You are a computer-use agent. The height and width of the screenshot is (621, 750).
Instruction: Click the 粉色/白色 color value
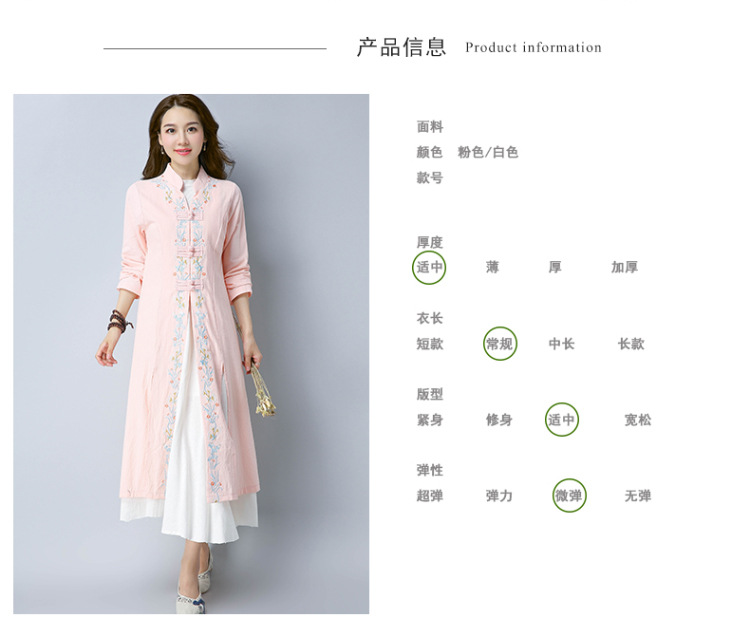[488, 152]
